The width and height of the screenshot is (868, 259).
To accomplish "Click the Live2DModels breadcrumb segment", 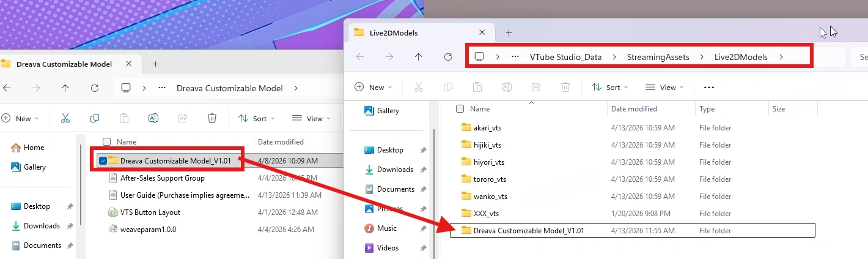I will click(x=741, y=57).
